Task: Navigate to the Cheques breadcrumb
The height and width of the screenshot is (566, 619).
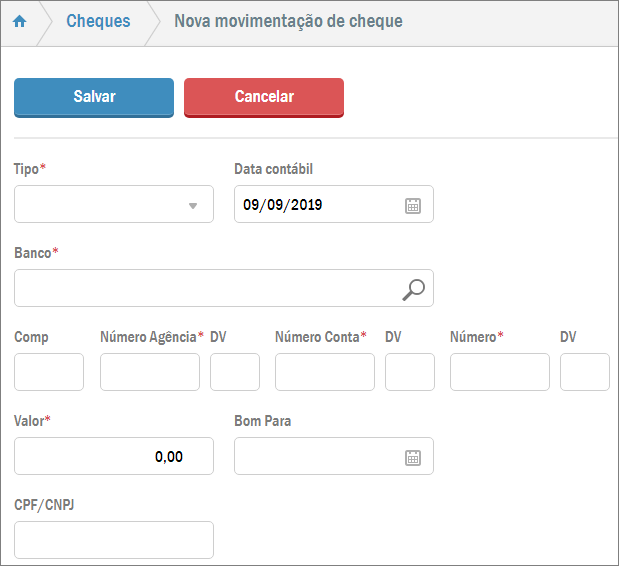Action: tap(98, 21)
